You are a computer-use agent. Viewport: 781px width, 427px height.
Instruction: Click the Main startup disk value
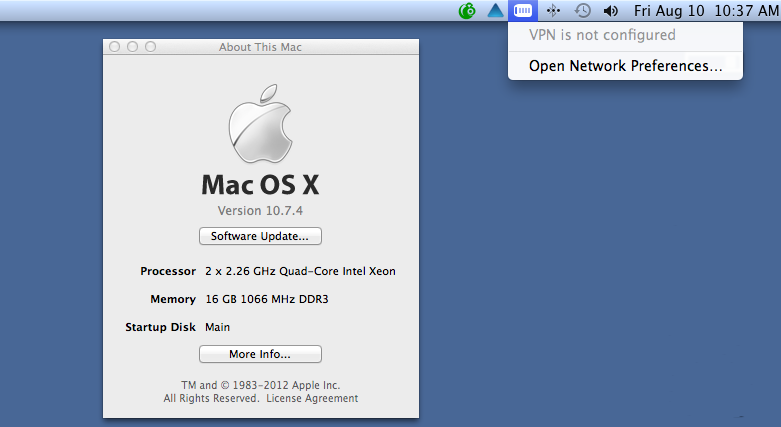click(218, 327)
